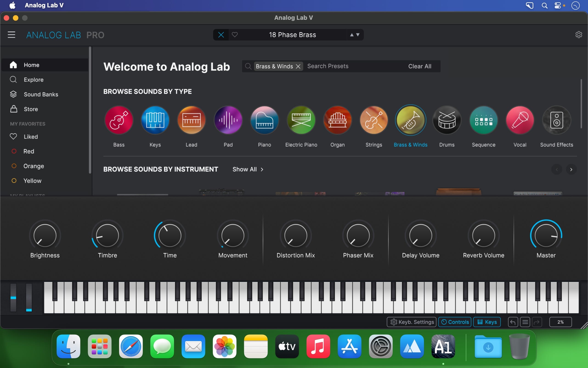Click the Master volume knob
The image size is (588, 368).
click(x=546, y=235)
